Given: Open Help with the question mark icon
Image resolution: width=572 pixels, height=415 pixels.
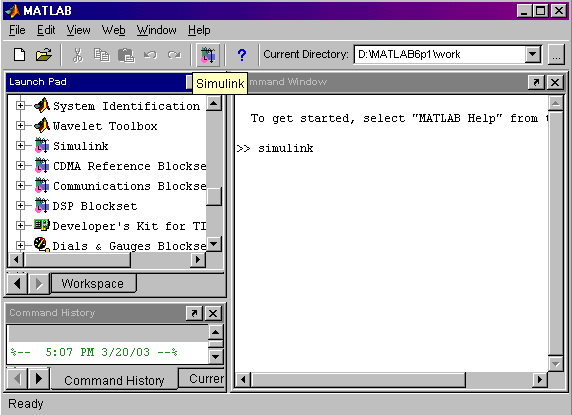Looking at the screenshot, I should tap(241, 55).
